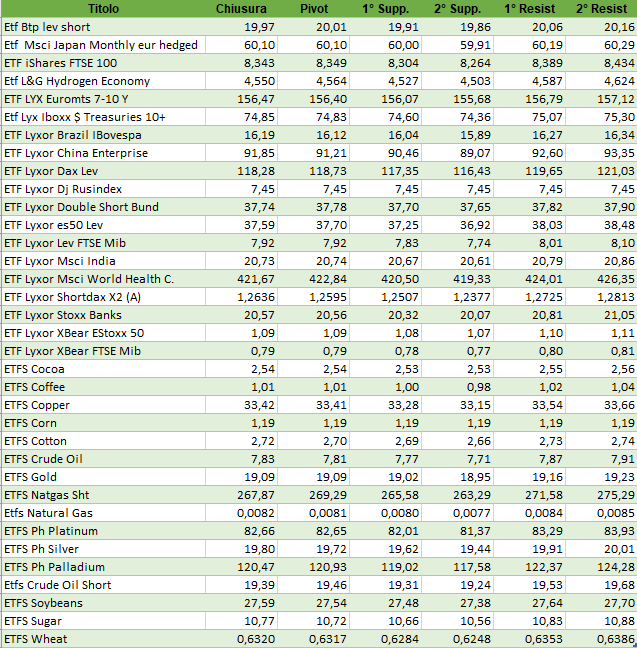Screen dimensions: 637x648
Task: Select 1° Resist value 33,54 for ETFS Copper
Action: tap(529, 405)
